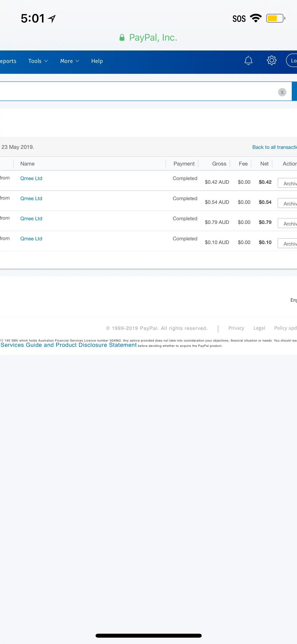Open the Reports menu item
Viewport: 297px width, 644px height.
coord(8,61)
